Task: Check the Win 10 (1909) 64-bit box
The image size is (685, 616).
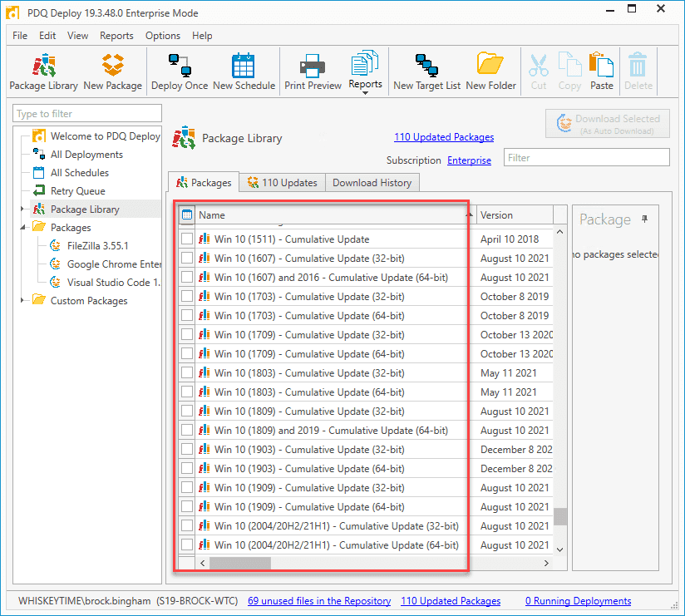Action: pyautogui.click(x=187, y=507)
